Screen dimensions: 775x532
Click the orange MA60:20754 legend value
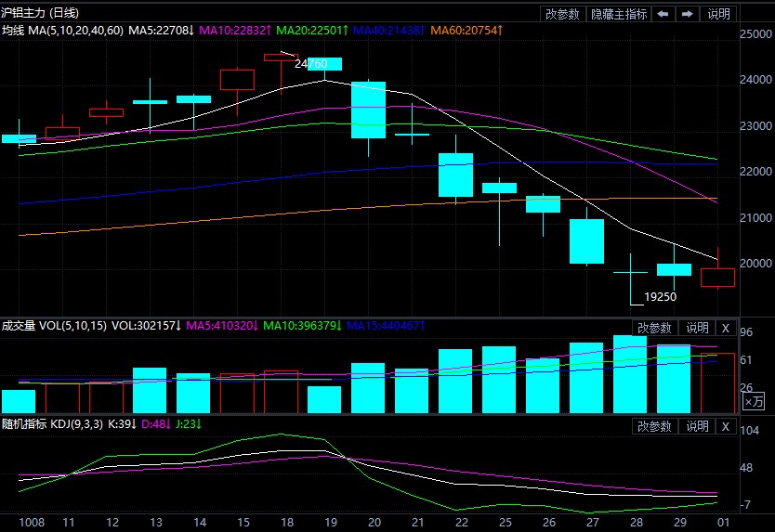click(x=467, y=32)
